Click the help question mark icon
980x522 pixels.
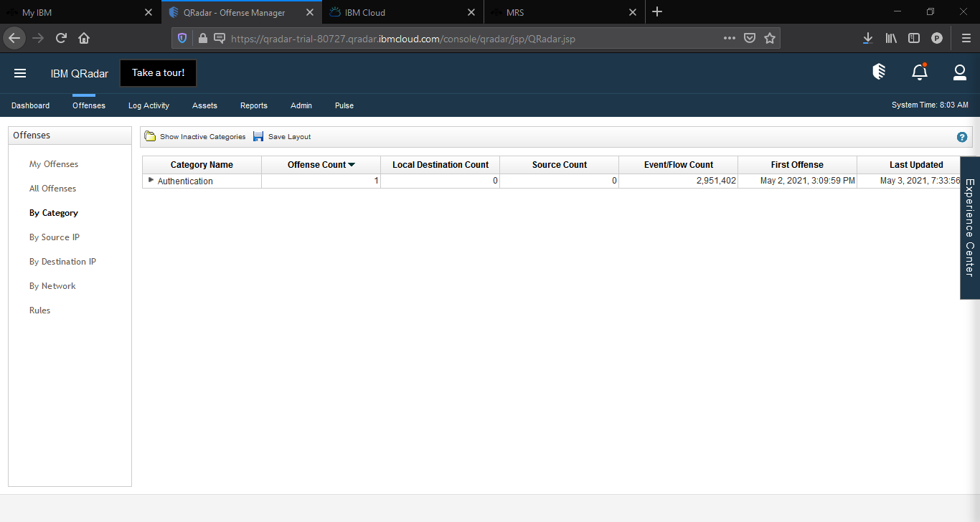click(962, 137)
